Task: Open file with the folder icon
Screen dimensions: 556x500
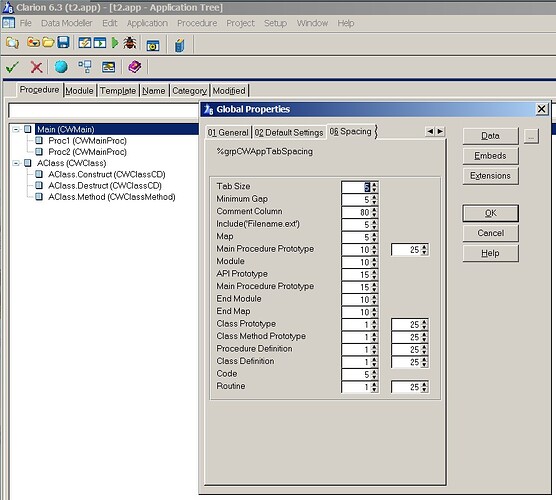Action: [x=48, y=43]
